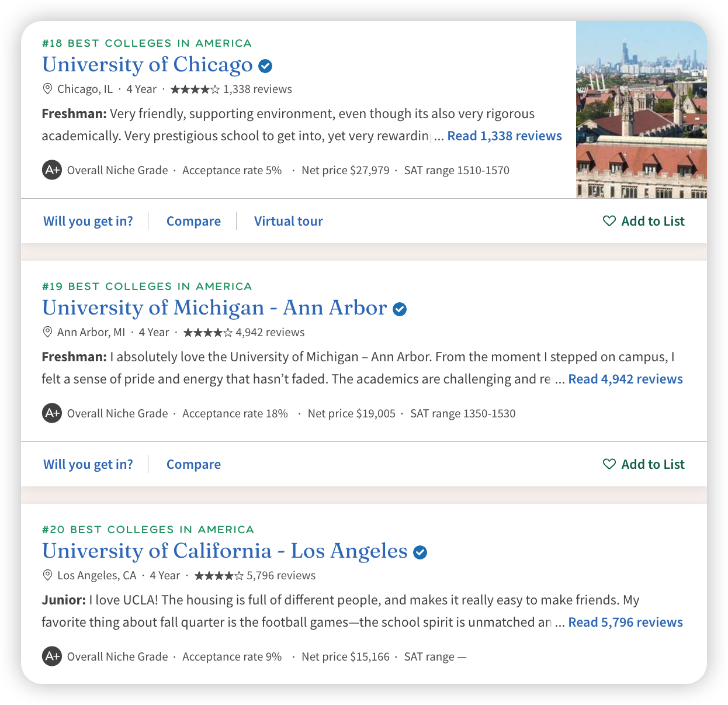Click A+ grade badge on University of Michigan
728x705 pixels.
pos(52,413)
